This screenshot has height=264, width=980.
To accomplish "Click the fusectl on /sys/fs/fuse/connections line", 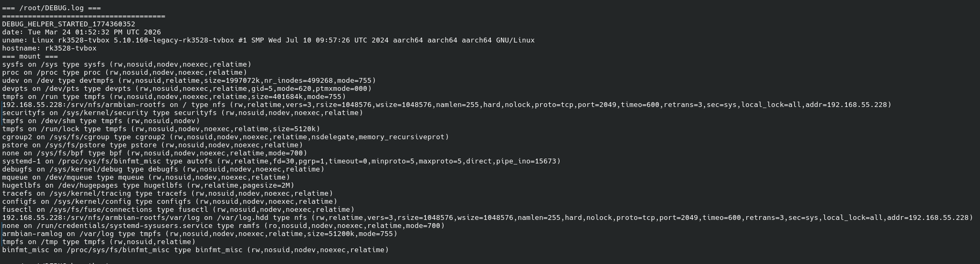I will (178, 210).
